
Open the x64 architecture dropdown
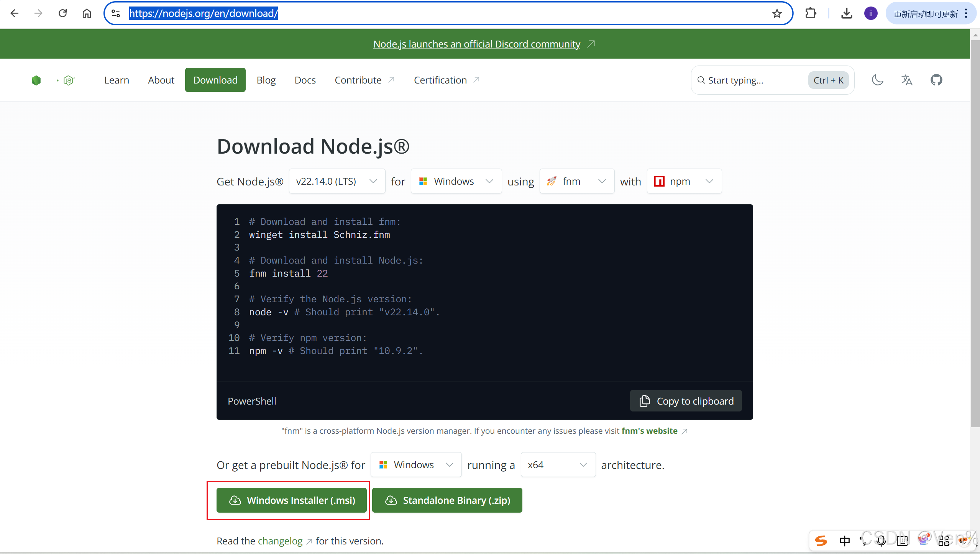coord(558,465)
